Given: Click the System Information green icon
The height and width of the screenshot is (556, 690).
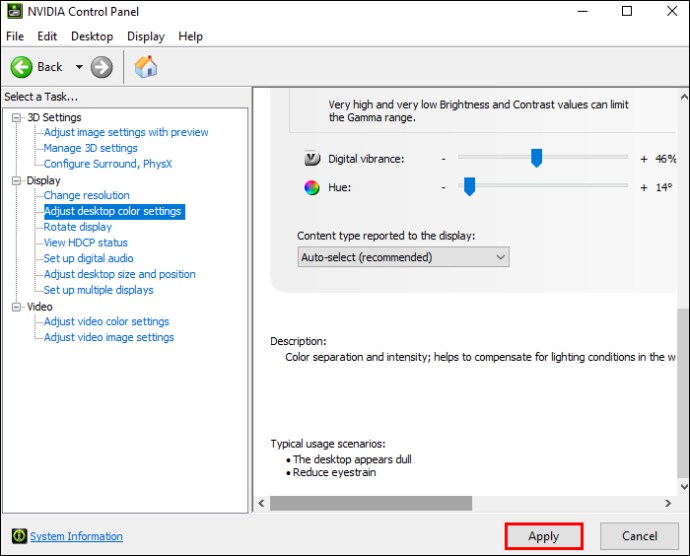Looking at the screenshot, I should (19, 536).
